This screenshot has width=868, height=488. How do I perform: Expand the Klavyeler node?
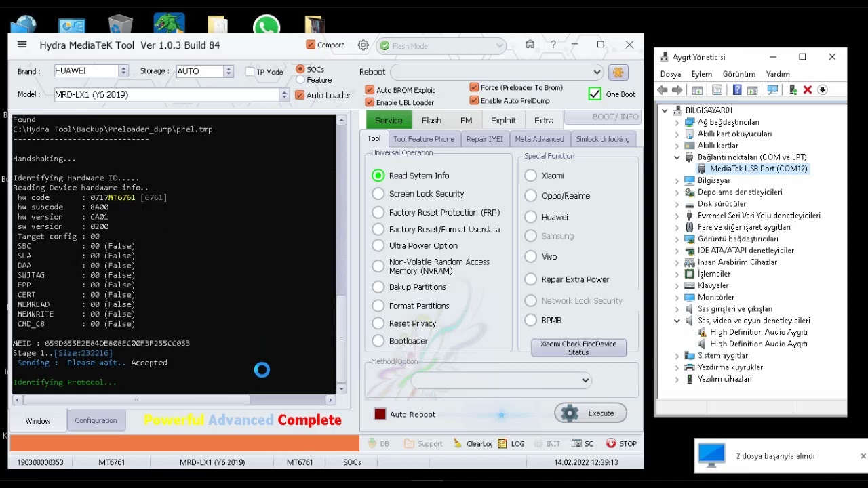coord(677,285)
